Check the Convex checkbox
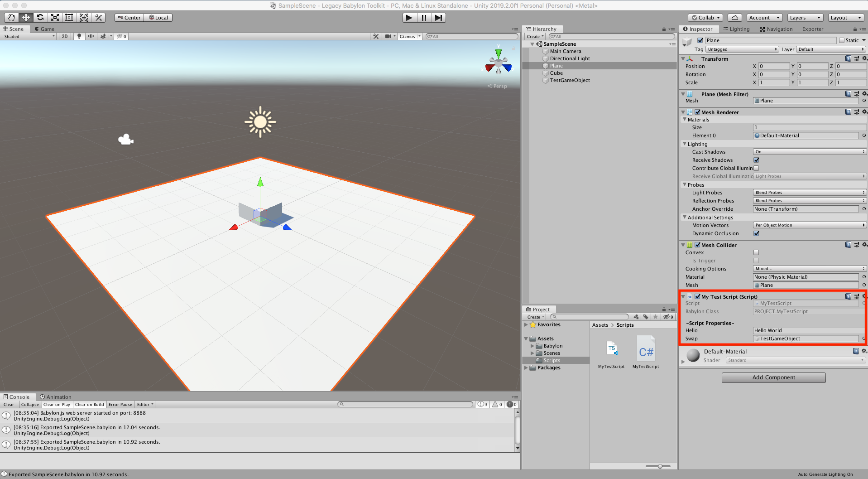 [756, 252]
